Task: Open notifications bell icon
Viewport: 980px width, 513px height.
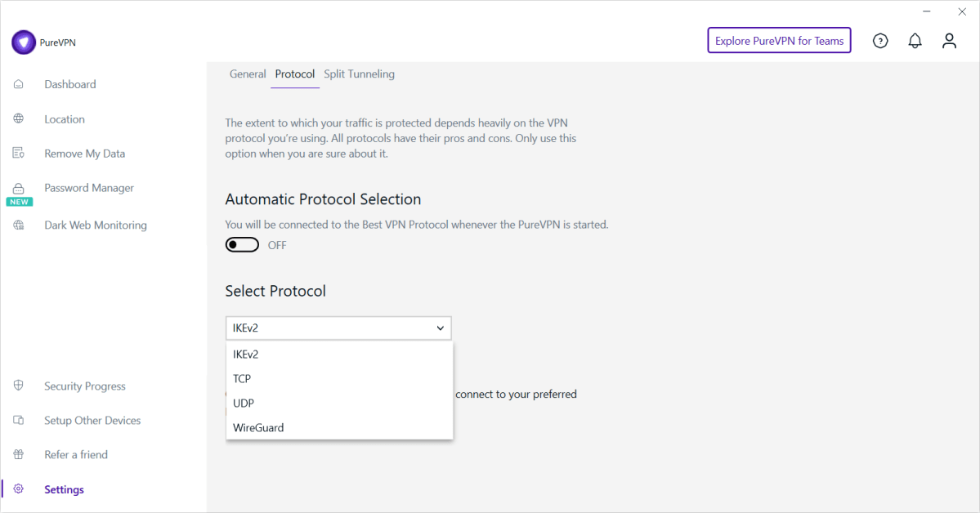Action: click(915, 41)
